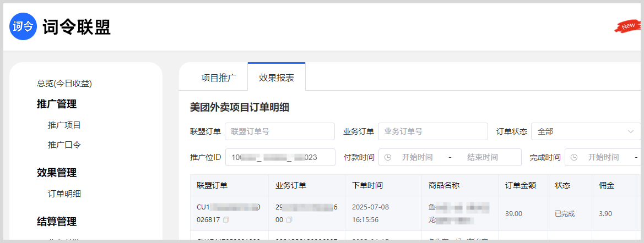Set the 付款时间 开始时间 field
The height and width of the screenshot is (243, 644).
tap(417, 157)
